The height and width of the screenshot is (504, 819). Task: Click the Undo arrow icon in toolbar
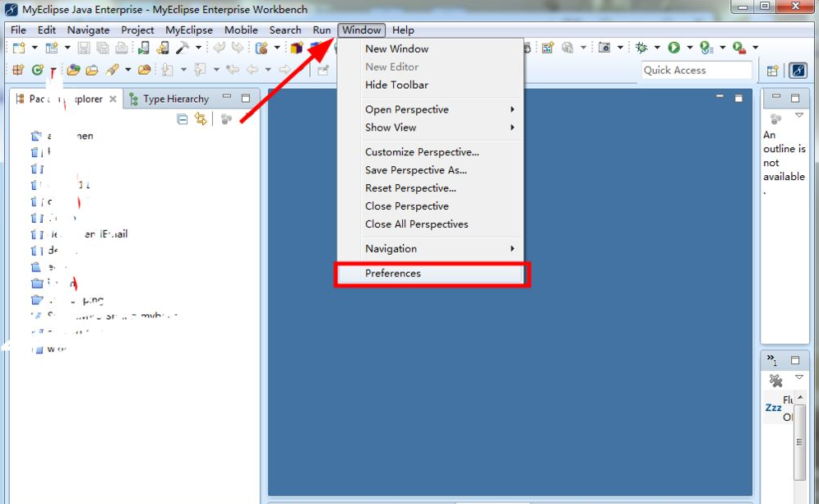(219, 48)
